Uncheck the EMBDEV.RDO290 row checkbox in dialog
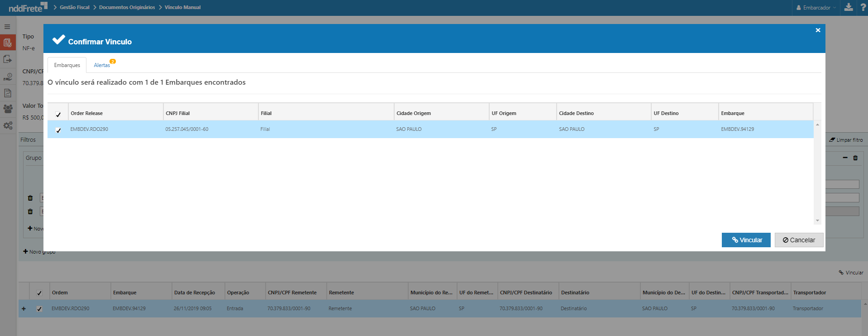 coord(58,130)
